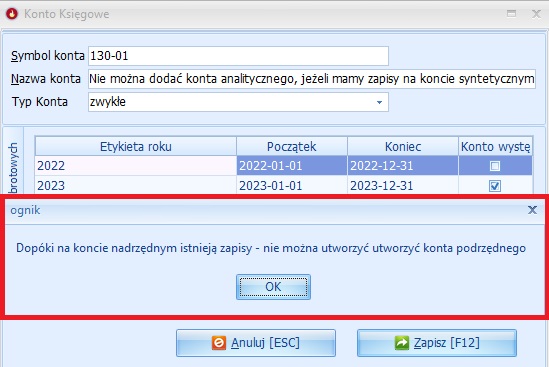Sort by the Etykieta roku column header
The height and width of the screenshot is (367, 549).
pos(136,146)
